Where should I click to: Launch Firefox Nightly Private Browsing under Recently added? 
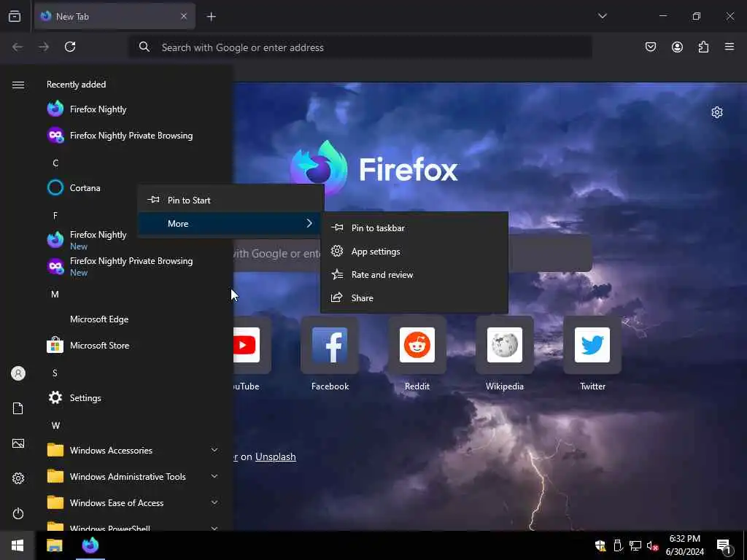tap(133, 135)
